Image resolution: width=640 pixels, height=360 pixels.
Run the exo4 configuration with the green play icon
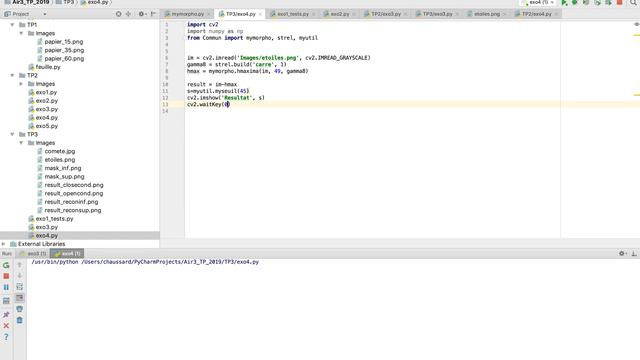coord(564,2)
